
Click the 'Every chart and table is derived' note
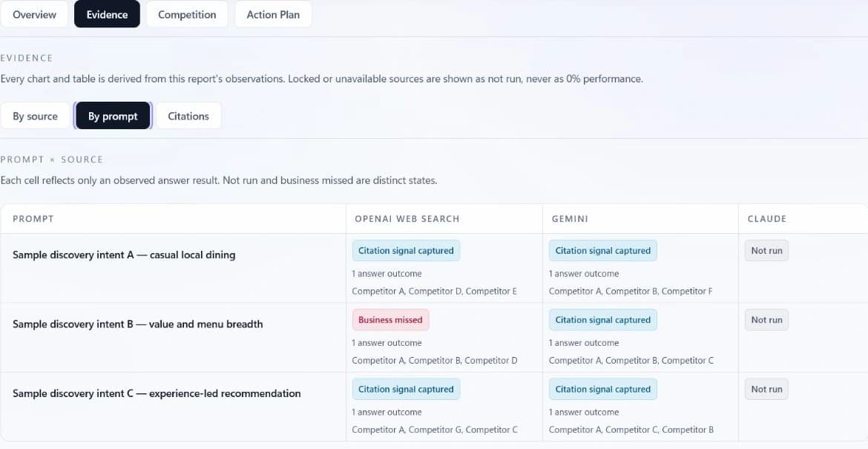(x=322, y=79)
